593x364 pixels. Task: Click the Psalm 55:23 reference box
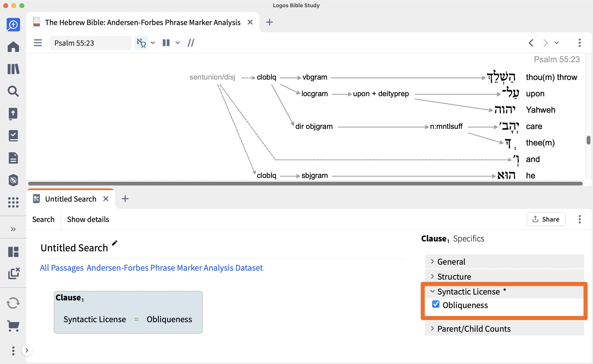[x=91, y=43]
